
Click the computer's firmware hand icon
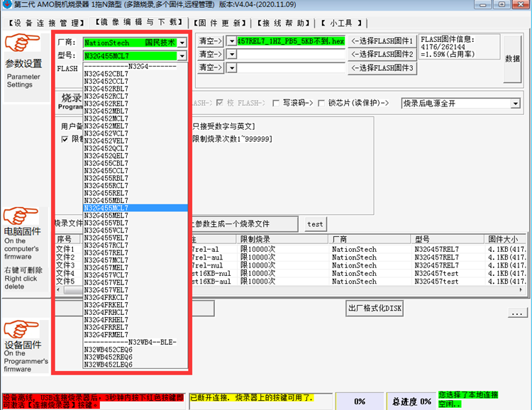(x=21, y=216)
